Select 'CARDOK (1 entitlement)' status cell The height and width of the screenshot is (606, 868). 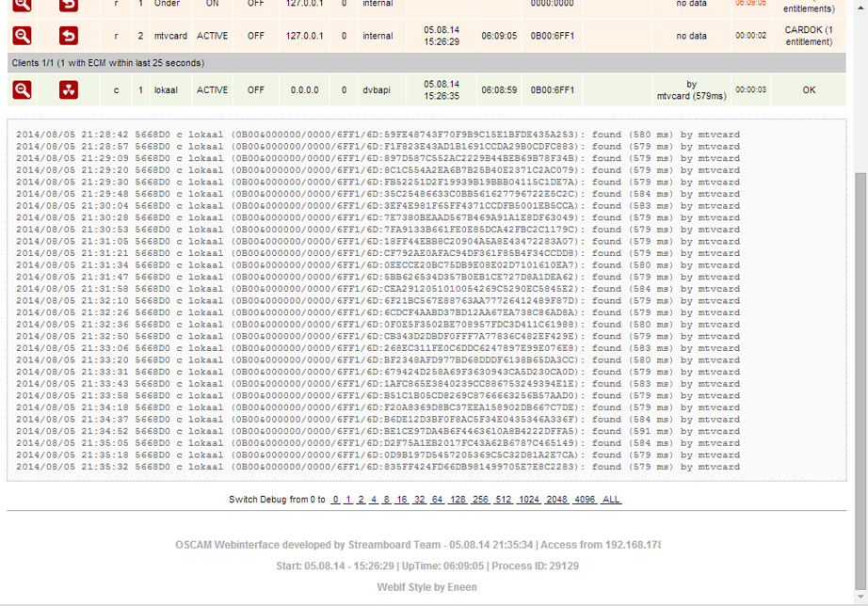(809, 36)
